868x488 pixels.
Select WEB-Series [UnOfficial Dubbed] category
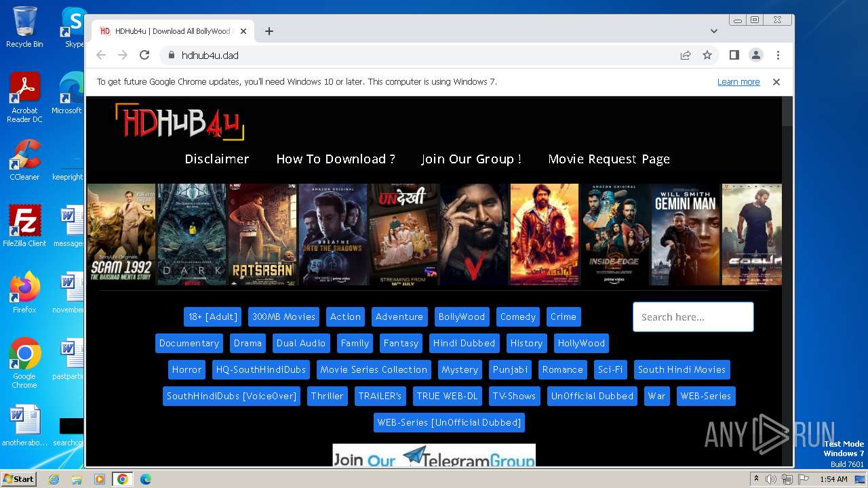pyautogui.click(x=449, y=422)
